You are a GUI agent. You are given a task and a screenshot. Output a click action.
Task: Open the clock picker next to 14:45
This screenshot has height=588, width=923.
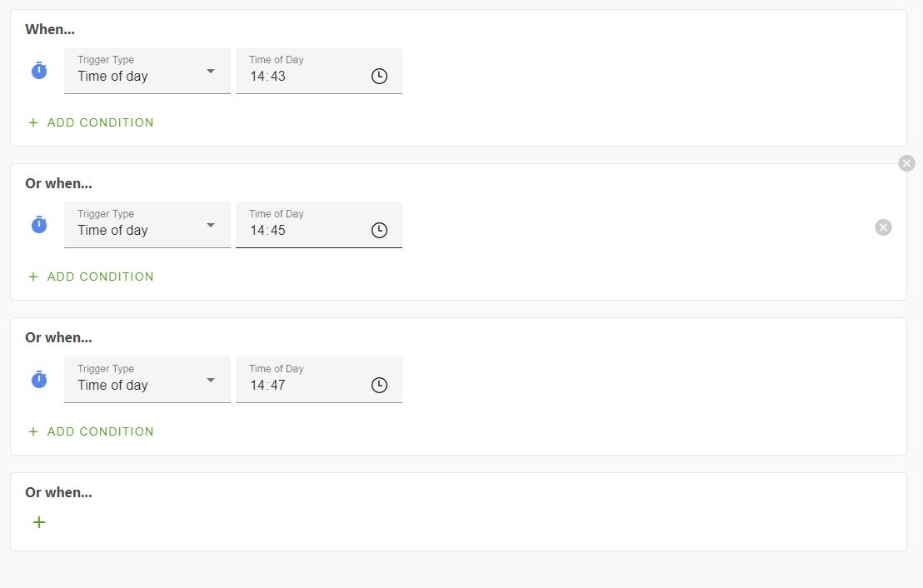pos(379,230)
